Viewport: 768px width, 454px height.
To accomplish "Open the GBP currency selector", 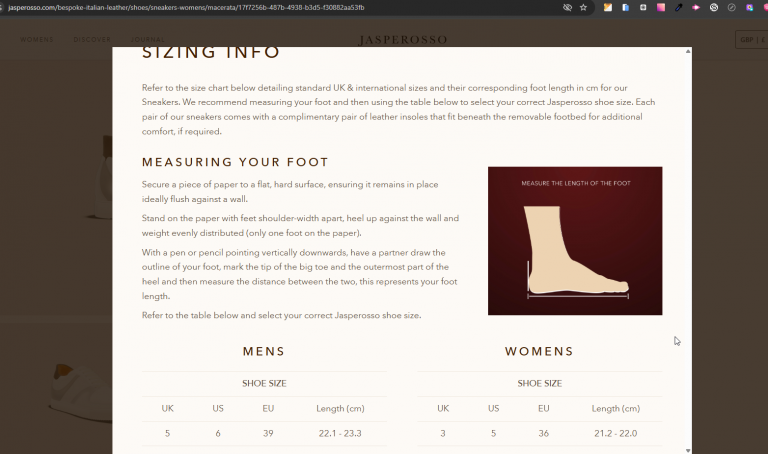I will click(x=752, y=40).
